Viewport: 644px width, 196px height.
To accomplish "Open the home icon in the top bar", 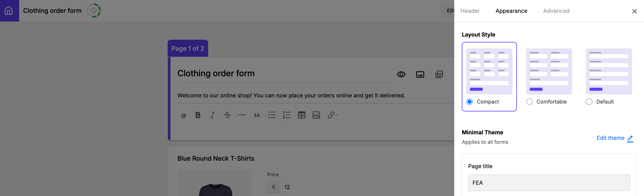I will click(x=8, y=11).
